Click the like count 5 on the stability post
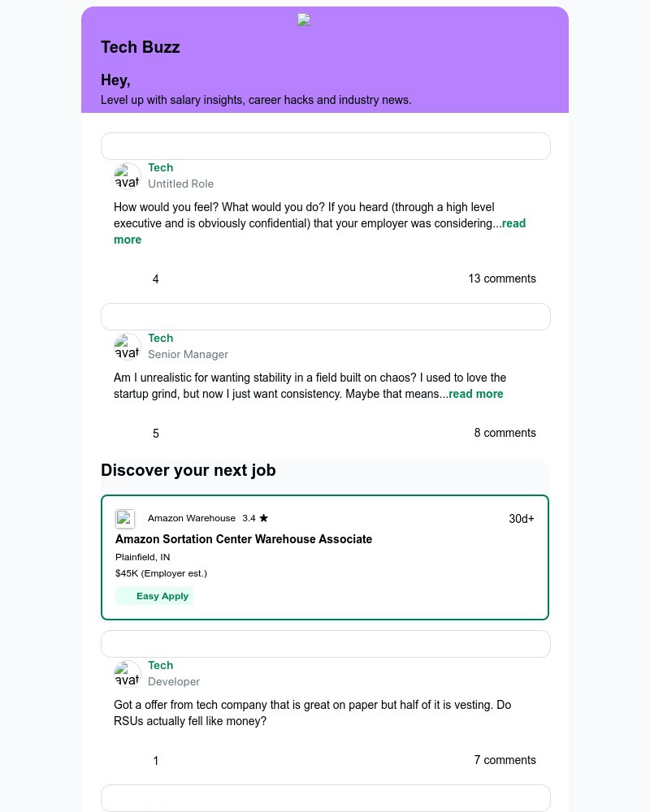The width and height of the screenshot is (650, 812). point(155,433)
